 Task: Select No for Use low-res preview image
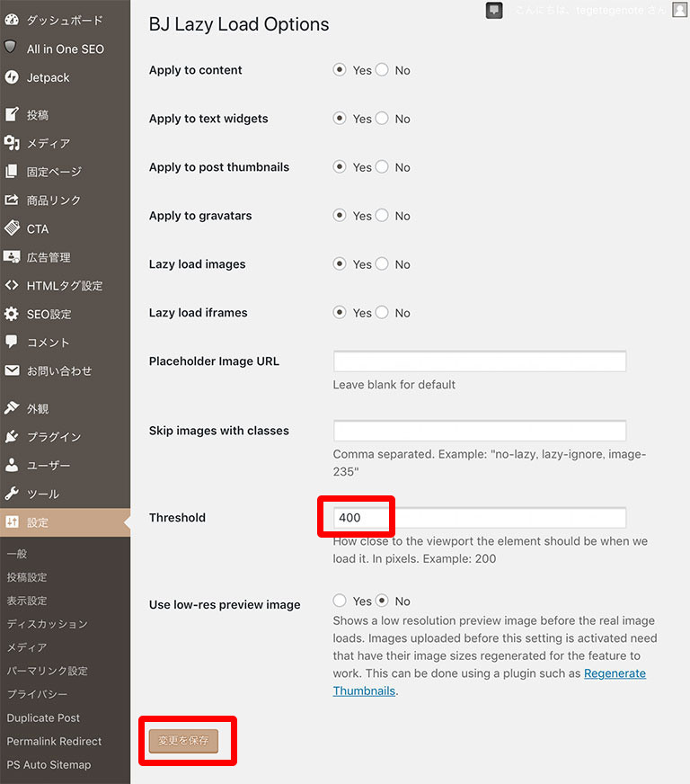click(382, 600)
